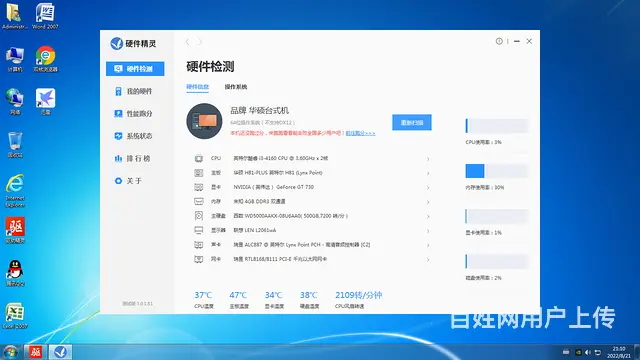Open the red 驱 driver desktop shortcut
The width and height of the screenshot is (640, 360).
click(15, 231)
